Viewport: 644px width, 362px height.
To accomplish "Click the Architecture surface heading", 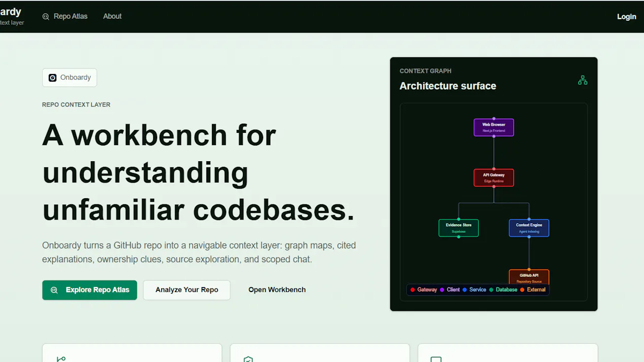I will pos(448,86).
